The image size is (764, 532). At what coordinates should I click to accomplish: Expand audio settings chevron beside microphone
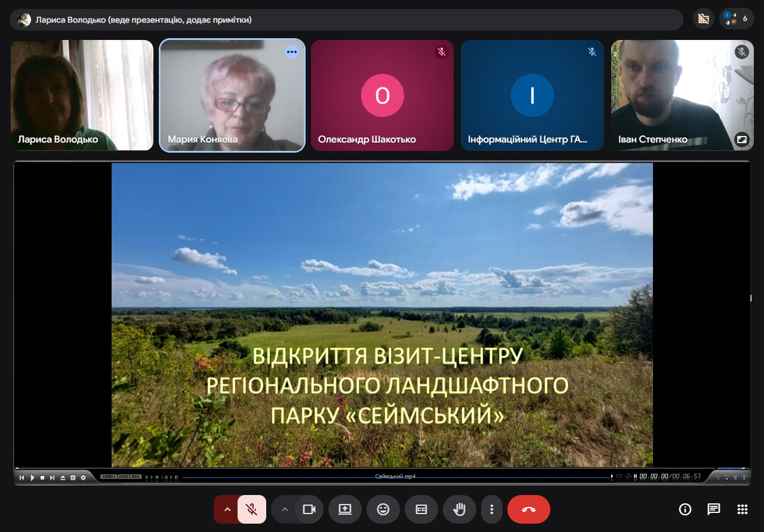click(x=227, y=509)
